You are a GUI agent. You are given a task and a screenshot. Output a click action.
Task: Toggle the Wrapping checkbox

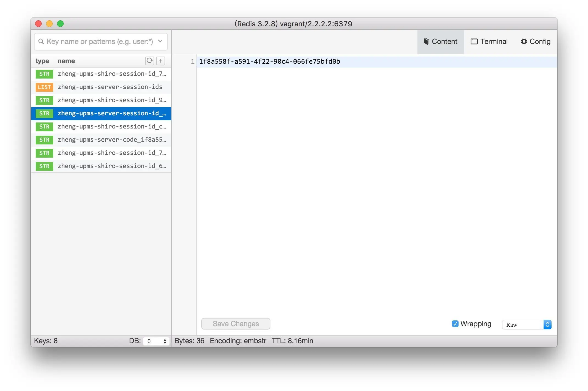[x=455, y=324]
